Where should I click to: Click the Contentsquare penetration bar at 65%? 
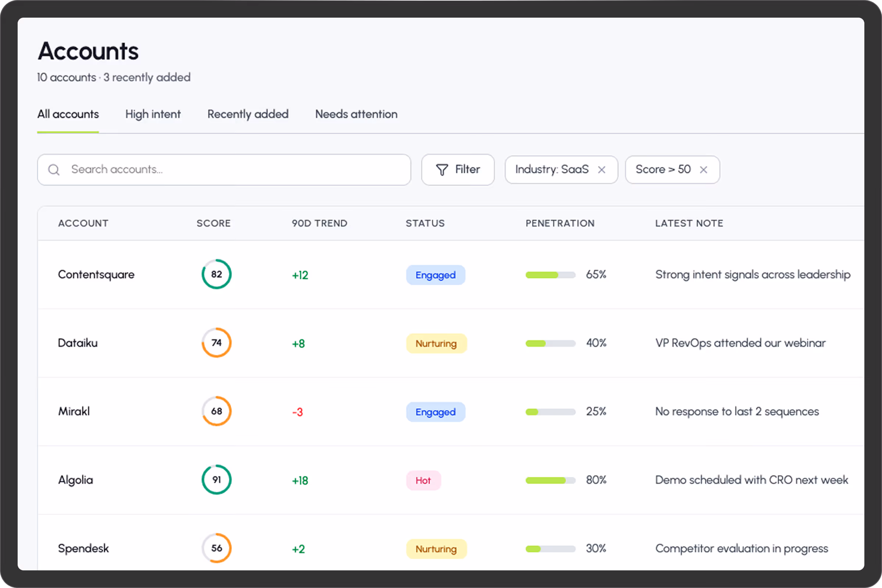[x=550, y=275]
